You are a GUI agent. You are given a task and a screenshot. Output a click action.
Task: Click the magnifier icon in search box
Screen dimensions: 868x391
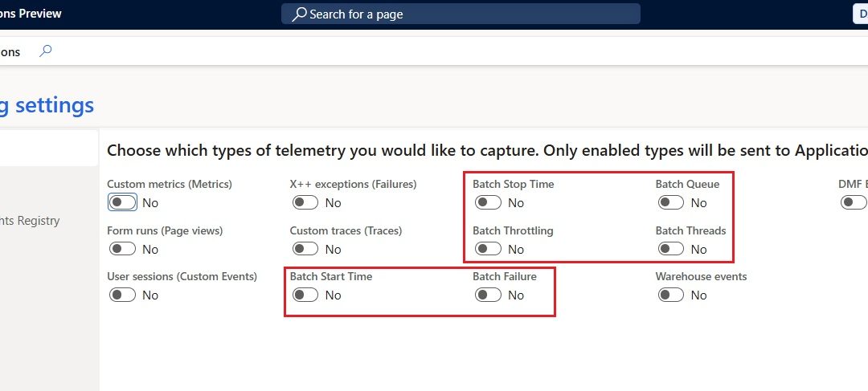pos(299,14)
